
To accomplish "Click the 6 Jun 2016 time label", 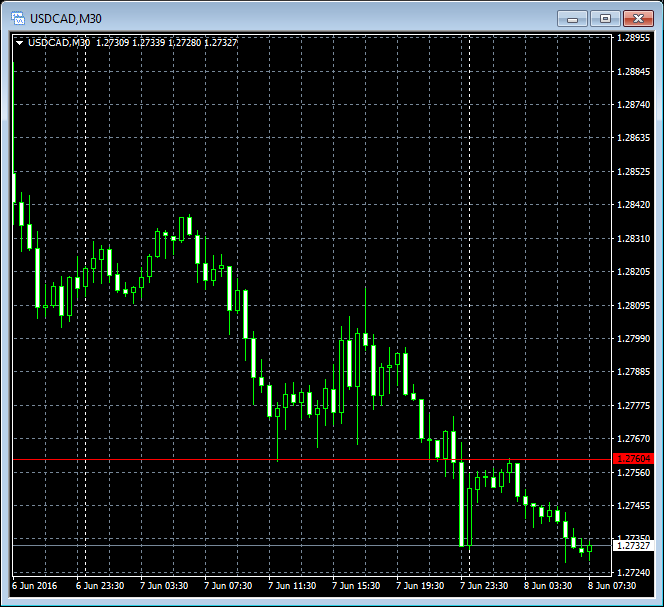I will tap(34, 585).
